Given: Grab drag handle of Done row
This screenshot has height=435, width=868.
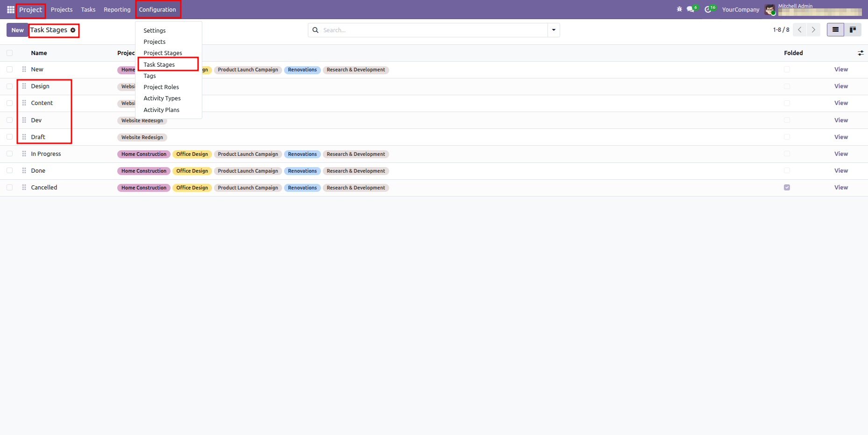Looking at the screenshot, I should (x=24, y=171).
